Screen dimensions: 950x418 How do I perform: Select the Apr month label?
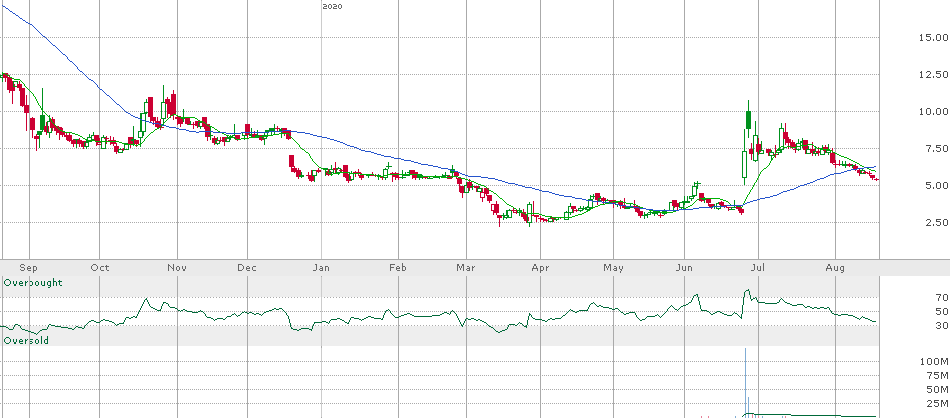tap(540, 268)
